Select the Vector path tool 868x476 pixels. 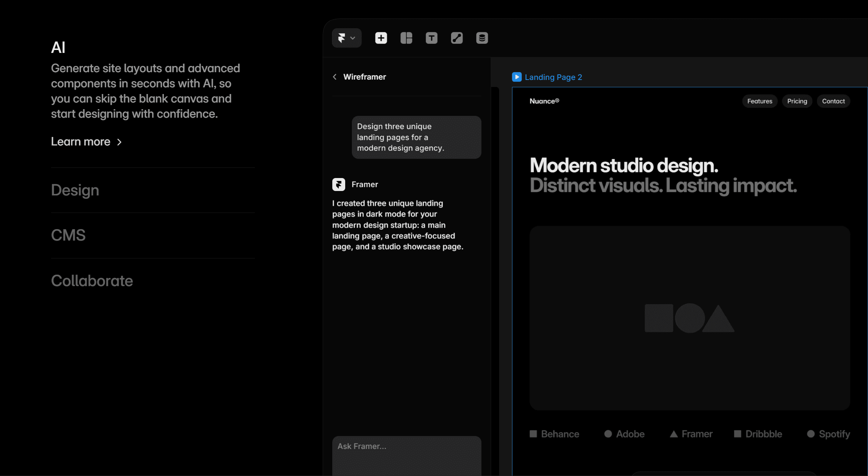pyautogui.click(x=456, y=38)
